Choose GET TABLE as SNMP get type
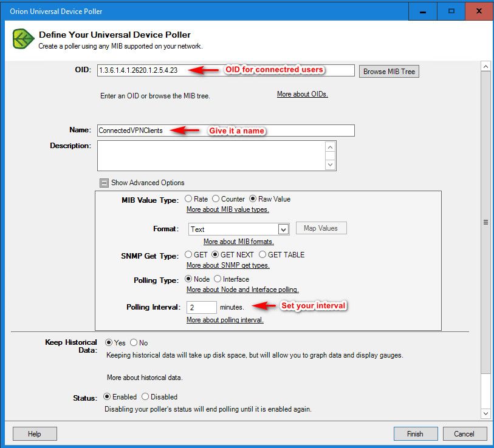The image size is (494, 448). [262, 255]
